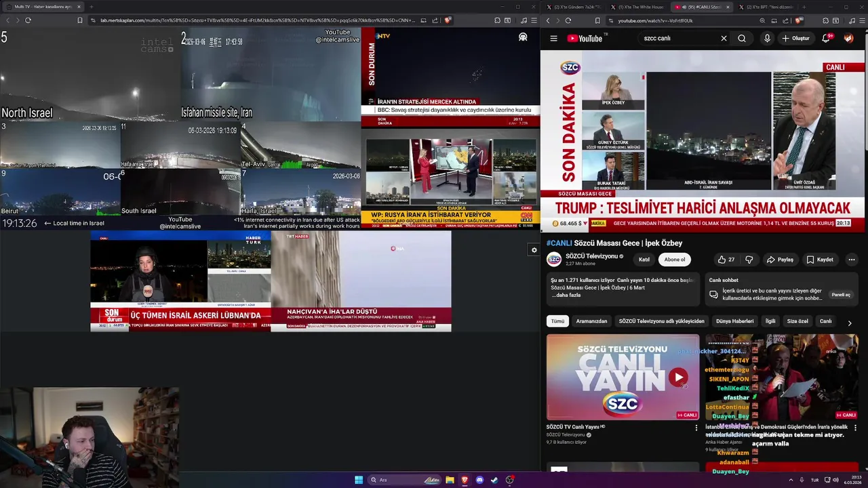This screenshot has width=868, height=488.
Task: Close the #CANLI Sözcü YouTube tab
Action: tap(728, 7)
